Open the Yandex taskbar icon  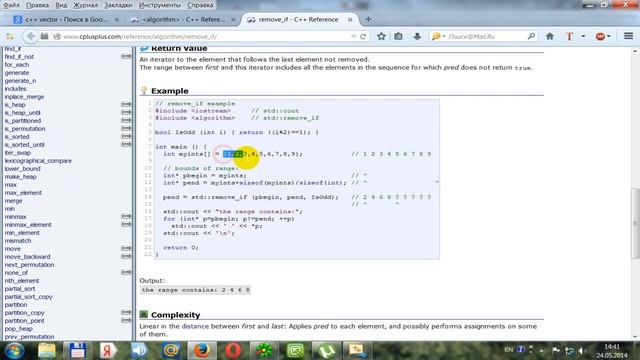pos(107,351)
